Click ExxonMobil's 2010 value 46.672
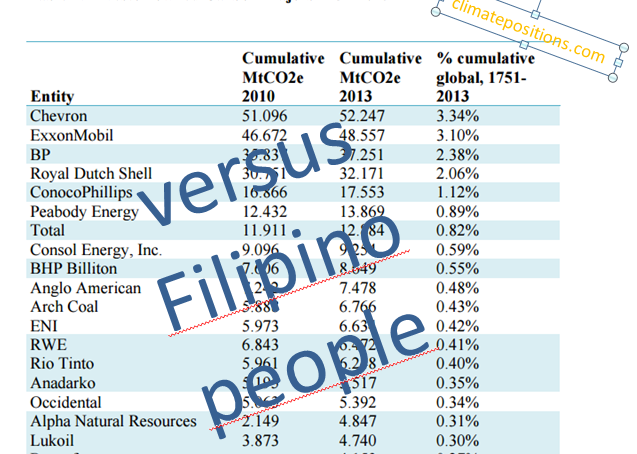 (264, 135)
